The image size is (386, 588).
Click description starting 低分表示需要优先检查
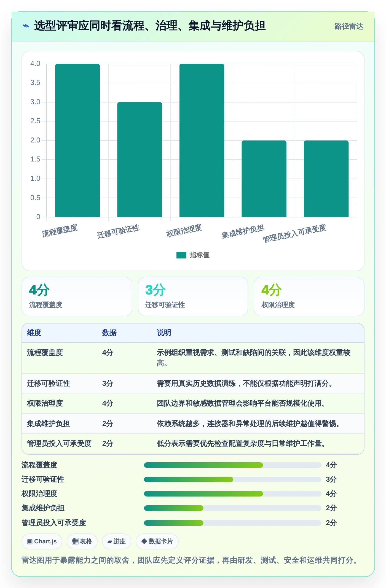(241, 444)
